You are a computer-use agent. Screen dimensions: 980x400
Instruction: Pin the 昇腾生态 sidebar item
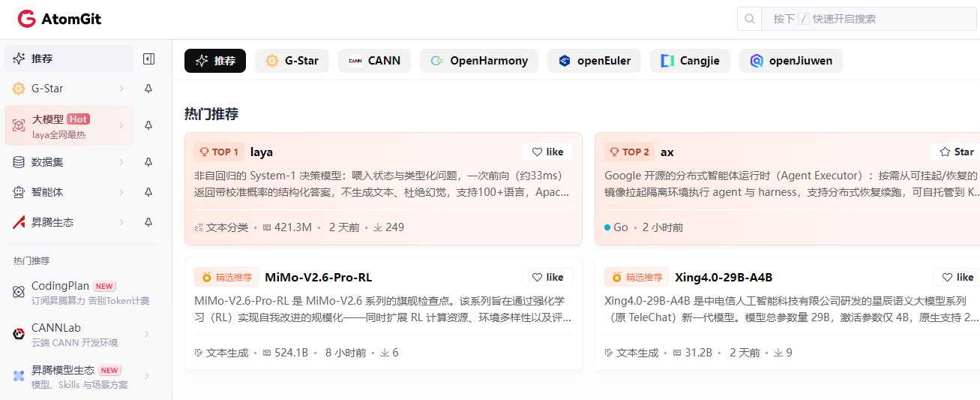(148, 222)
